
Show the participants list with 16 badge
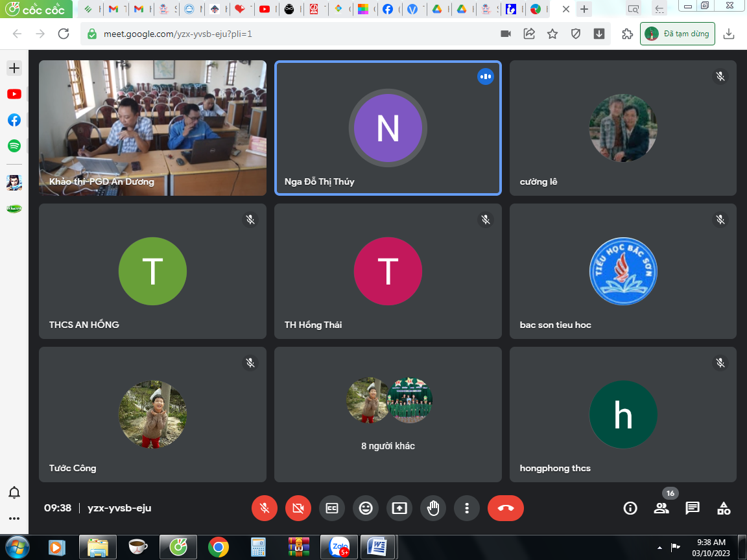point(661,508)
